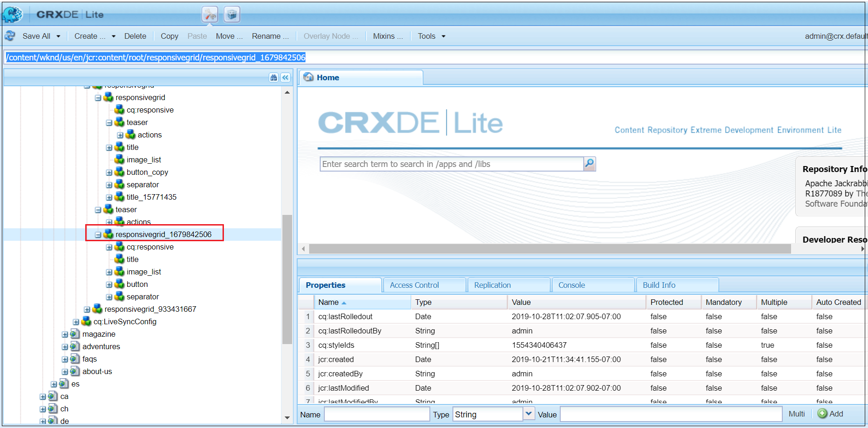This screenshot has width=868, height=428.
Task: Click the Mixins toolbar button
Action: coord(387,36)
